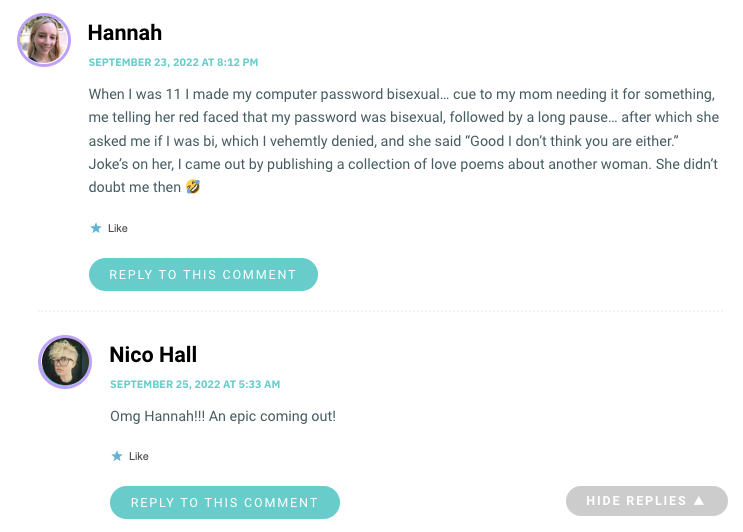Click Hannah's comment text about her password
This screenshot has height=532, width=743.
(x=404, y=140)
